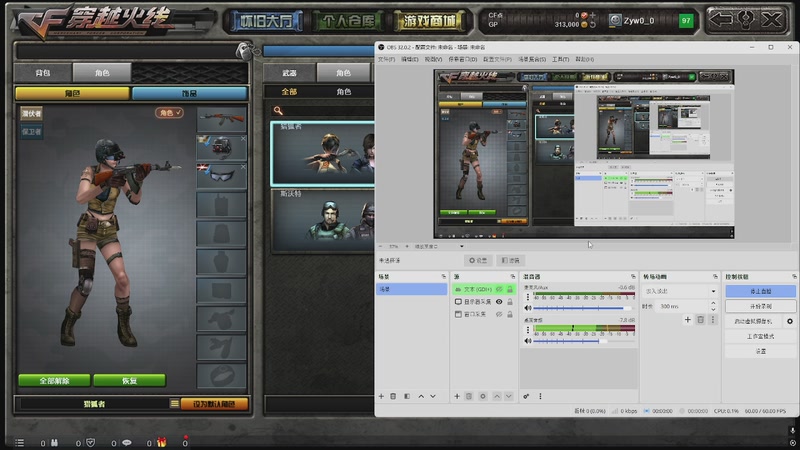Open advanced audio properties gears icon

(x=527, y=396)
